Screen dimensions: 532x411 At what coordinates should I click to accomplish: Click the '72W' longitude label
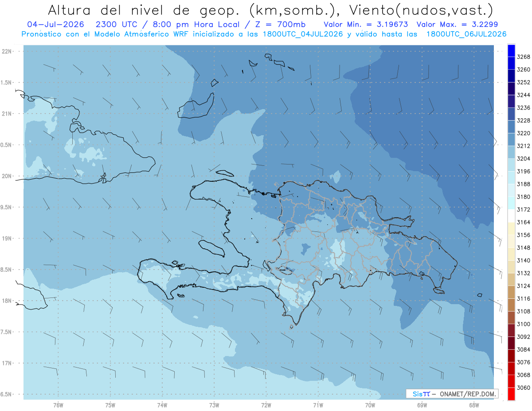(x=266, y=405)
